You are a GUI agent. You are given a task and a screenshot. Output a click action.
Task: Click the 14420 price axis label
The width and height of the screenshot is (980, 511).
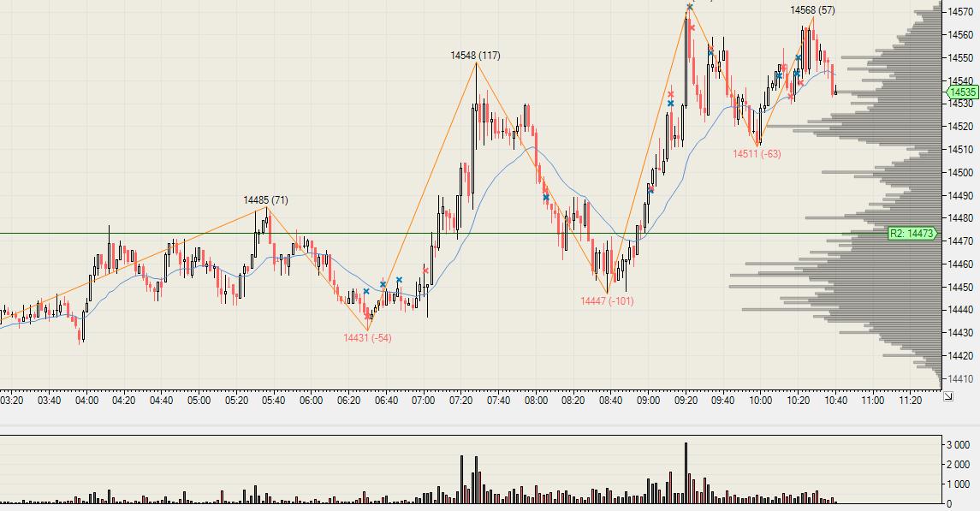coord(961,356)
